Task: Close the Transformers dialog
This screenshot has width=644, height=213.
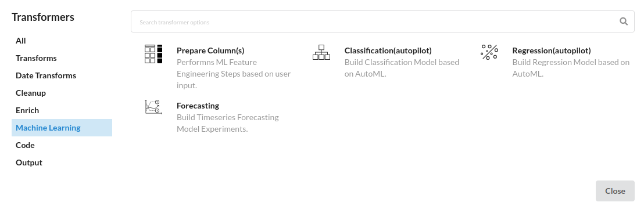Action: [615, 191]
